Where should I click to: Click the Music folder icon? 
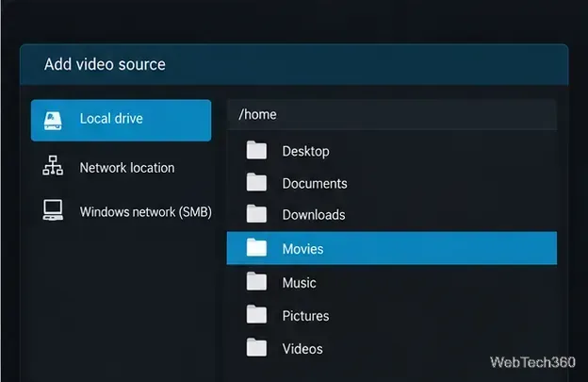point(256,281)
